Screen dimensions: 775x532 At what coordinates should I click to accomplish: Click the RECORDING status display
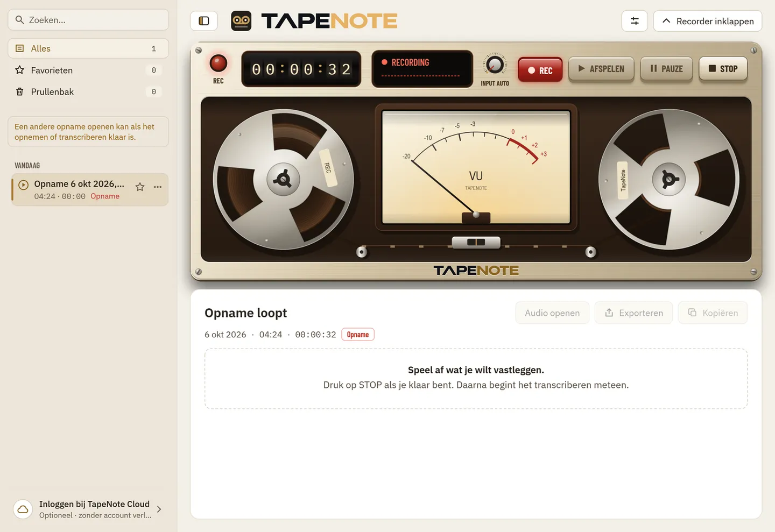point(422,69)
